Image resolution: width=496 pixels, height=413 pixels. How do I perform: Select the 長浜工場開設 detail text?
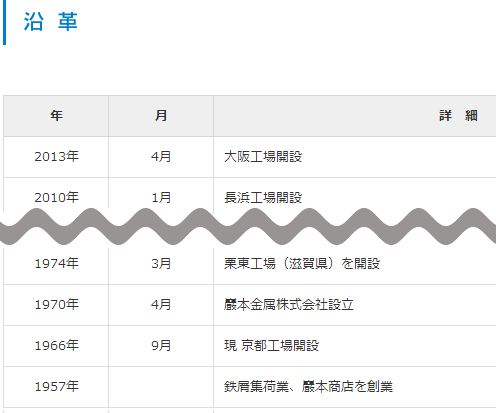263,197
